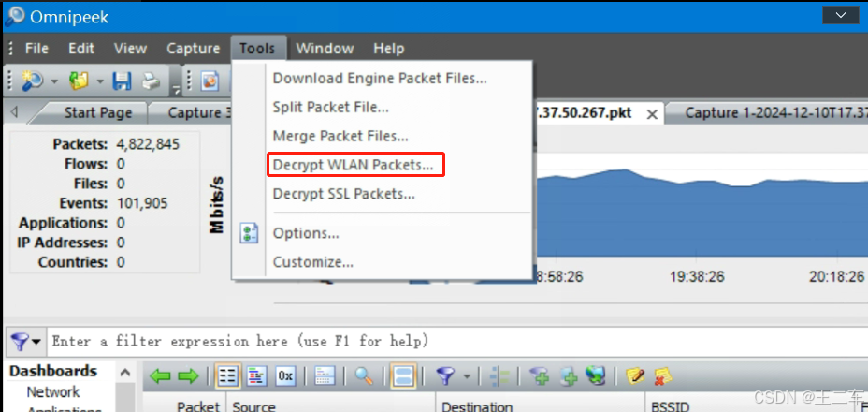This screenshot has height=412, width=868.
Task: Click the Print icon in toolbar
Action: click(150, 81)
